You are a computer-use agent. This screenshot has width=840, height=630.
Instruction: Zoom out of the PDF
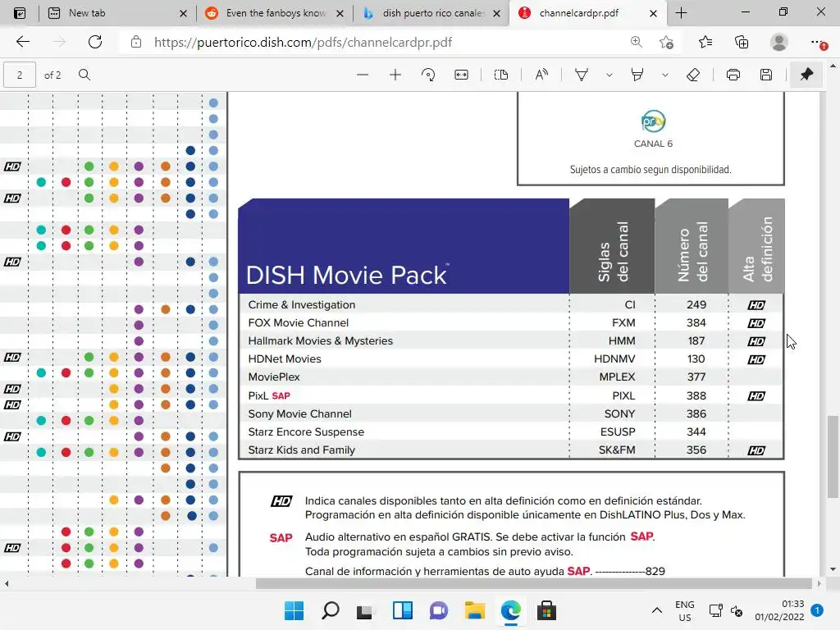coord(362,75)
